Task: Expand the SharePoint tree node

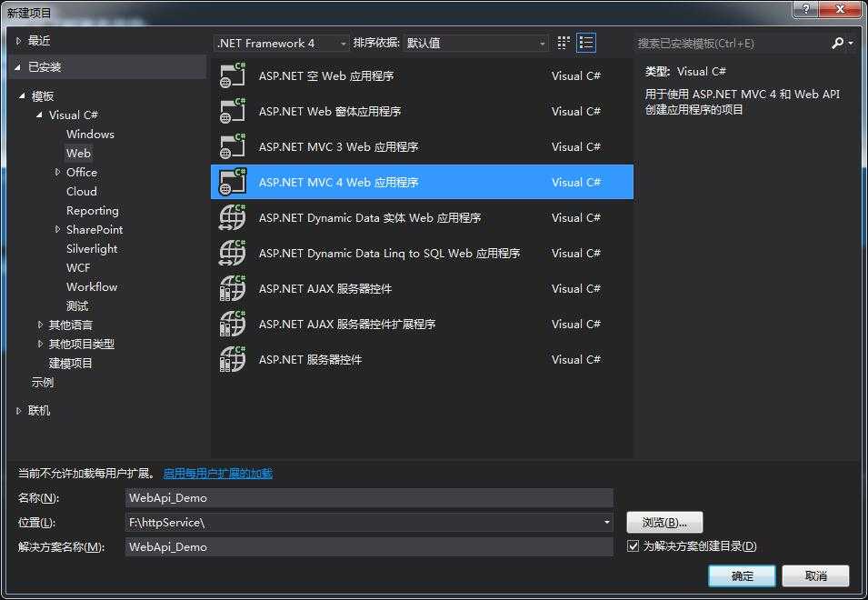Action: (57, 229)
